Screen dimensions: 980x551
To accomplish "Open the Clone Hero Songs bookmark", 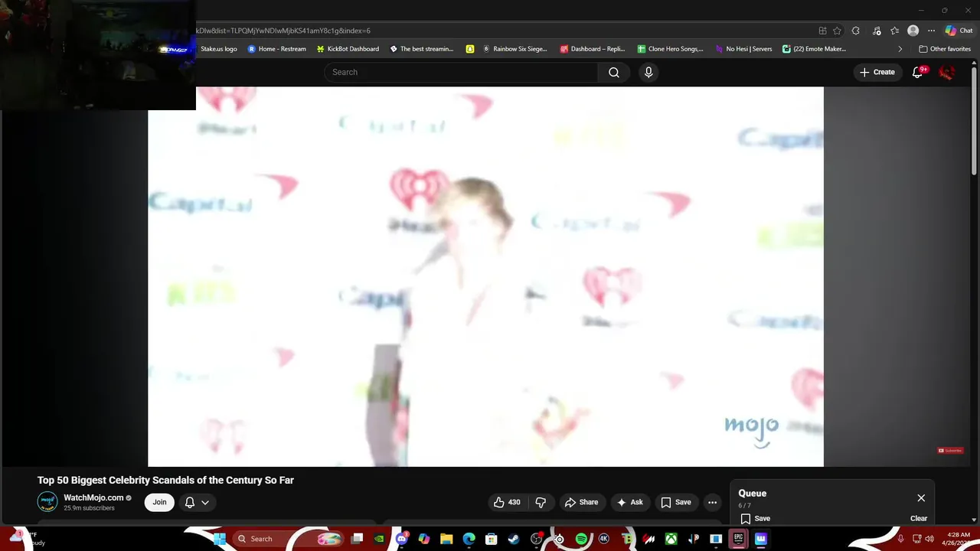I will (x=670, y=49).
